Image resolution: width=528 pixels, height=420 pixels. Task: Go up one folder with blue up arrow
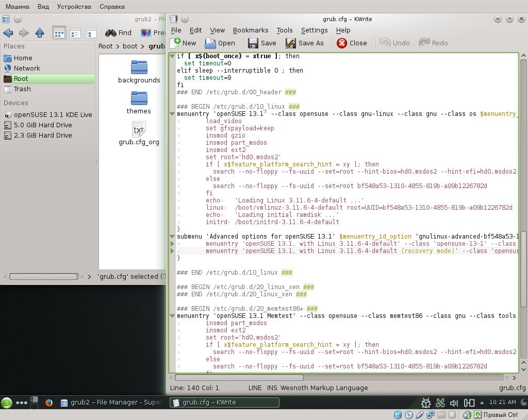[x=40, y=33]
